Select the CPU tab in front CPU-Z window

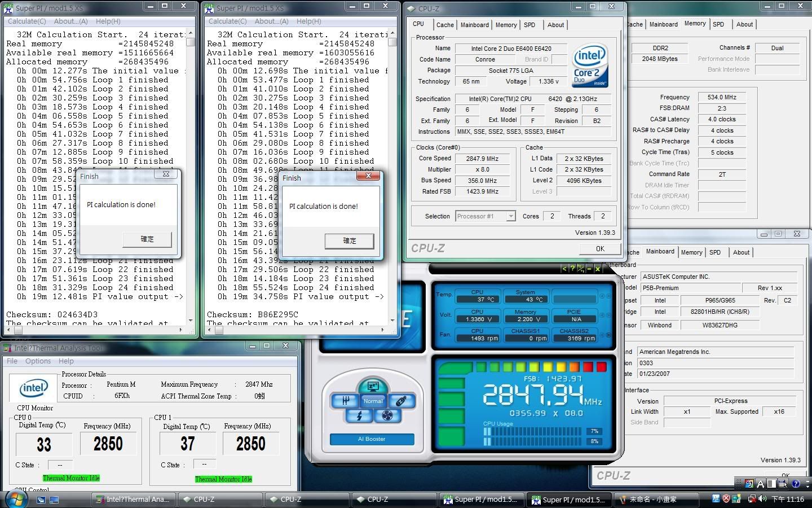418,24
